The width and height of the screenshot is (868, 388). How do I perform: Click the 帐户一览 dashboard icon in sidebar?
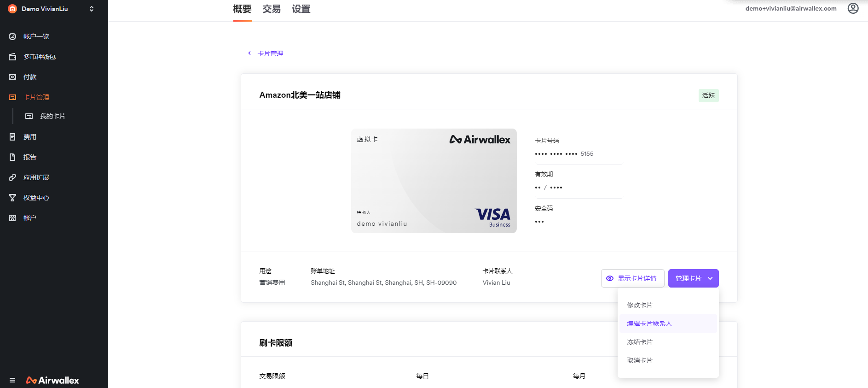[12, 36]
